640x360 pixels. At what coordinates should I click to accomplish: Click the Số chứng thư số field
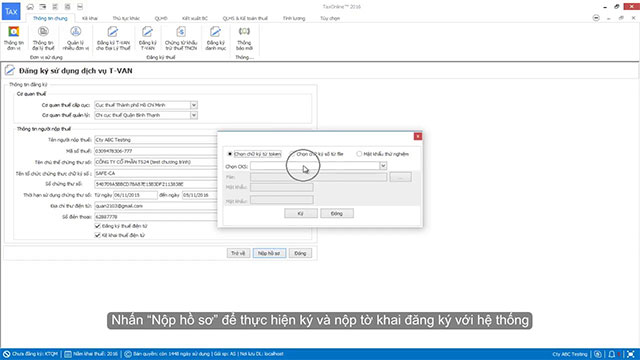(x=156, y=184)
